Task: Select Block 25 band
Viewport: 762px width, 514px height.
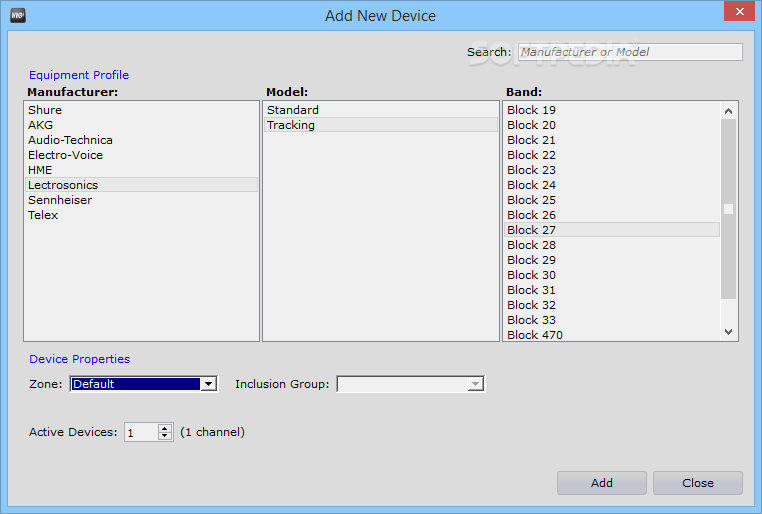Action: [612, 200]
